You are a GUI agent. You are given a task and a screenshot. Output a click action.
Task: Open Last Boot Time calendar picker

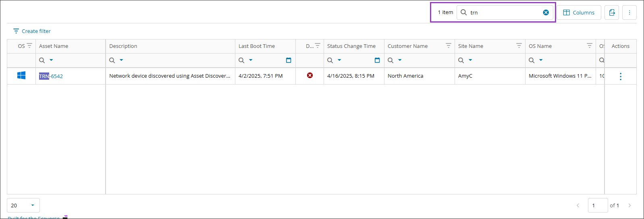pos(289,60)
